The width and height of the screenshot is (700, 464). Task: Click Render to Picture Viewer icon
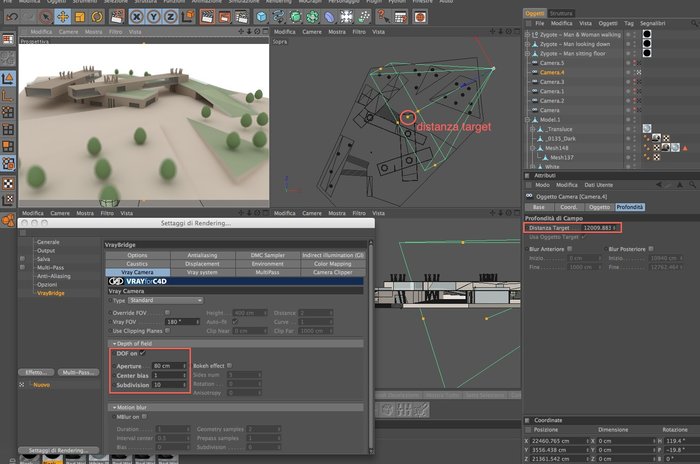224,17
